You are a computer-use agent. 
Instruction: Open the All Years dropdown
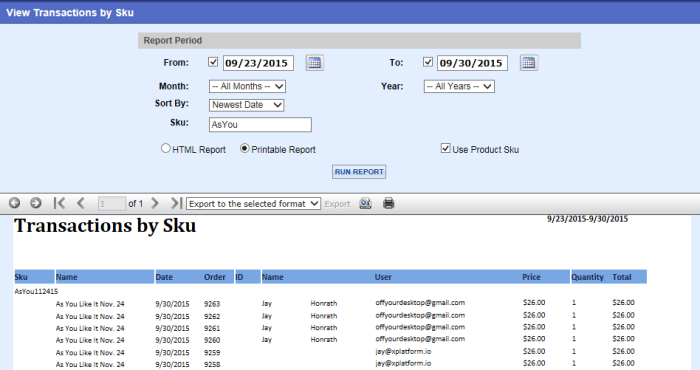point(459,86)
